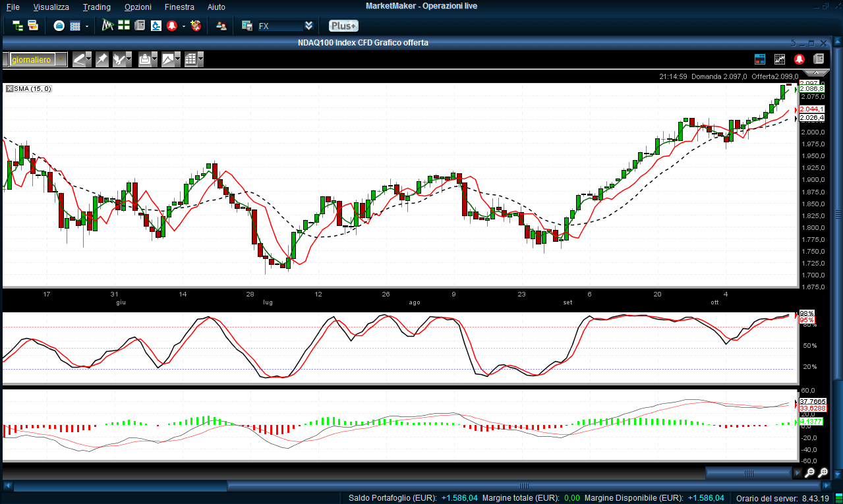Select the pin tool in chart toolbar
Image resolution: width=843 pixels, height=504 pixels.
[102, 59]
